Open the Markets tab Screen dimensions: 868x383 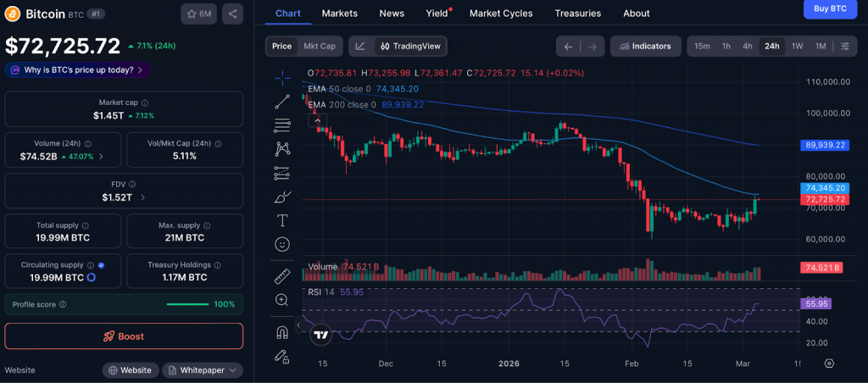coord(340,14)
